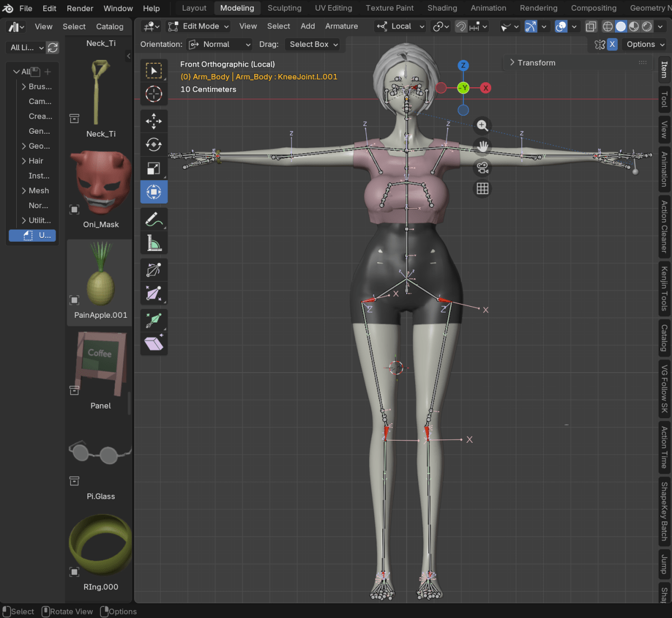Click the Bone Roll tool
672x618 pixels.
pos(153,270)
